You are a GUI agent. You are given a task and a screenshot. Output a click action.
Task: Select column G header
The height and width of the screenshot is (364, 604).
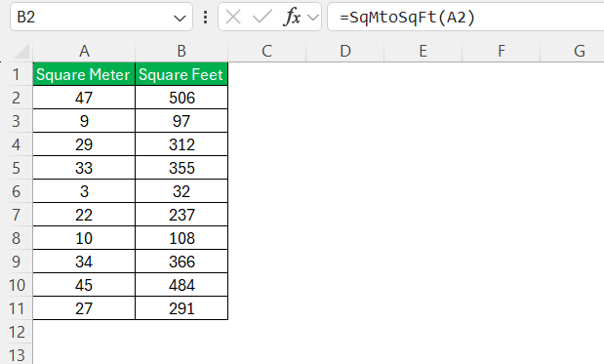pos(572,51)
